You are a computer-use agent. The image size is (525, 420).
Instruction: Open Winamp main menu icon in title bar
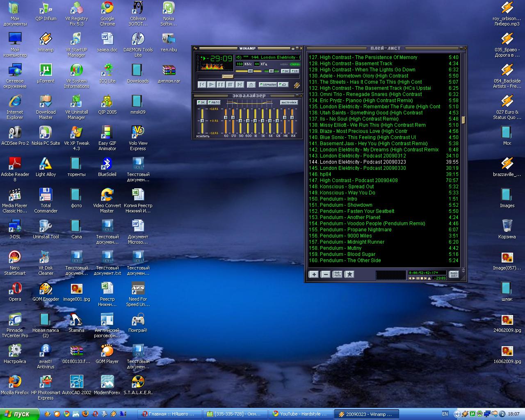(195, 48)
